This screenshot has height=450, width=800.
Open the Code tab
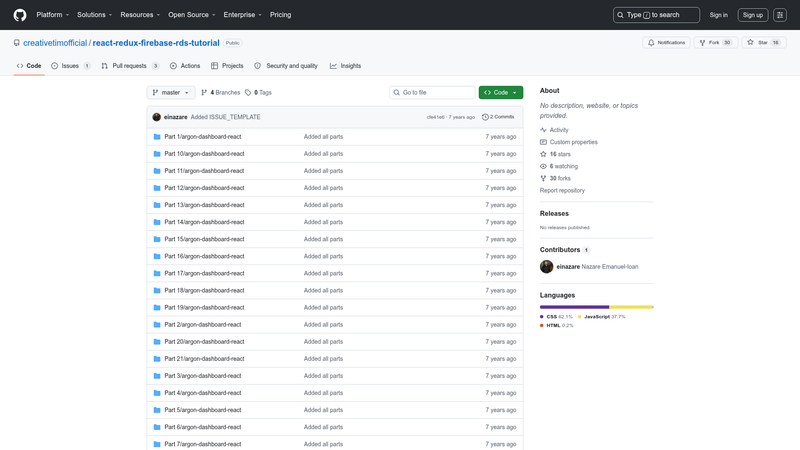tap(29, 66)
